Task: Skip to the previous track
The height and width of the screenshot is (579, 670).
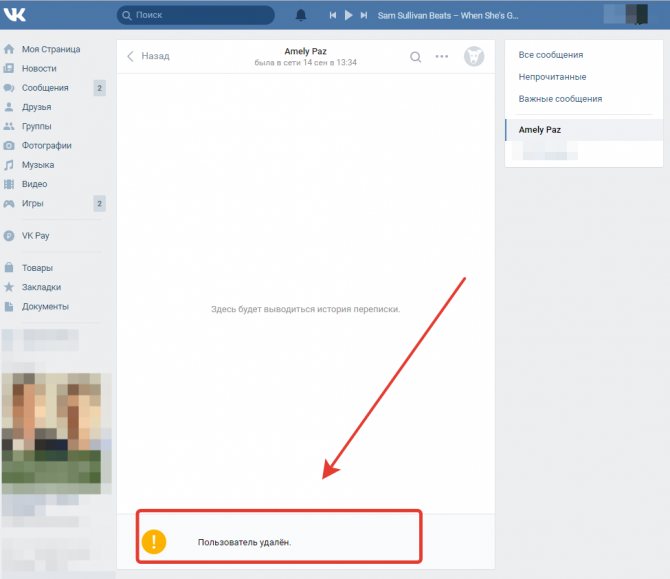Action: [x=332, y=15]
